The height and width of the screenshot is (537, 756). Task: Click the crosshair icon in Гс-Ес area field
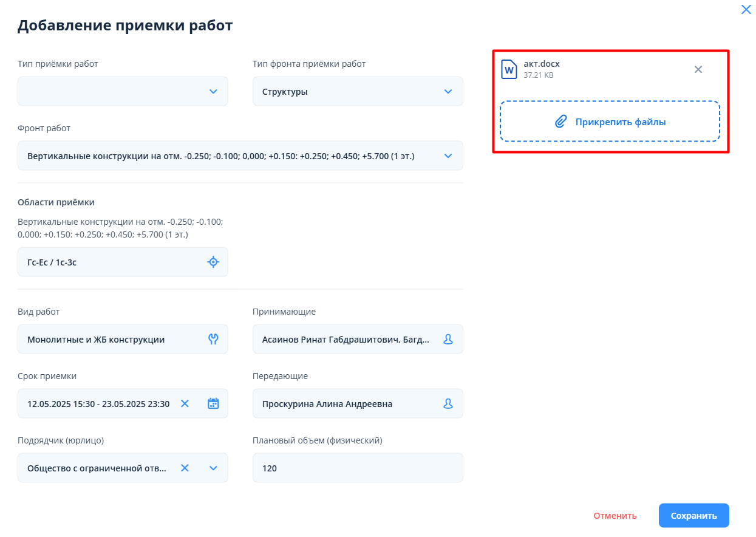point(213,262)
